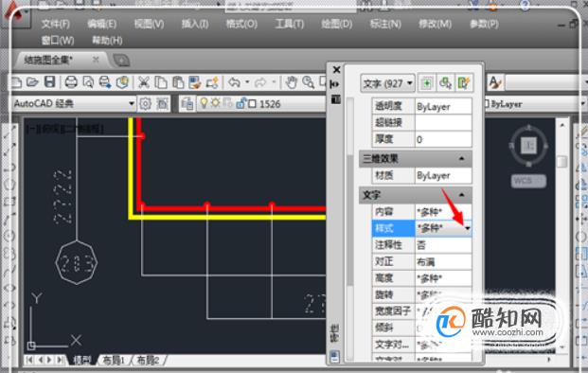Open the 格式(O) menu
Image resolution: width=588 pixels, height=373 pixels.
coord(241,24)
